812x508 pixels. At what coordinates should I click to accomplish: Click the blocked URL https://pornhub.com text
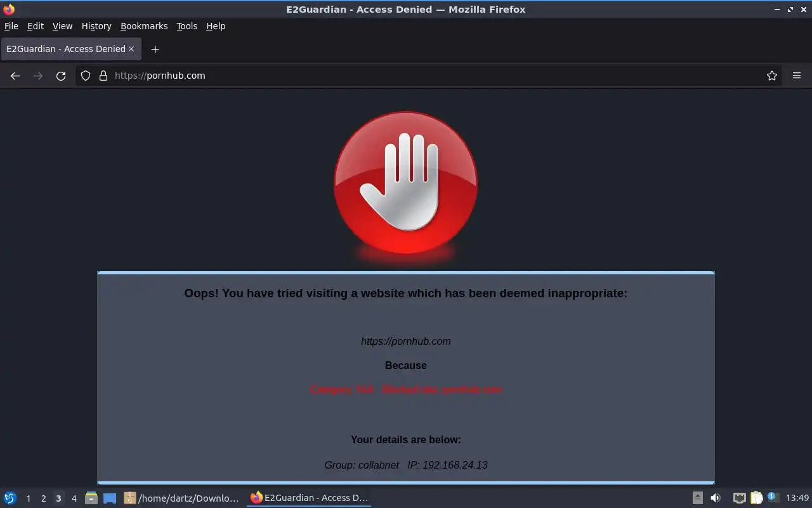coord(406,341)
